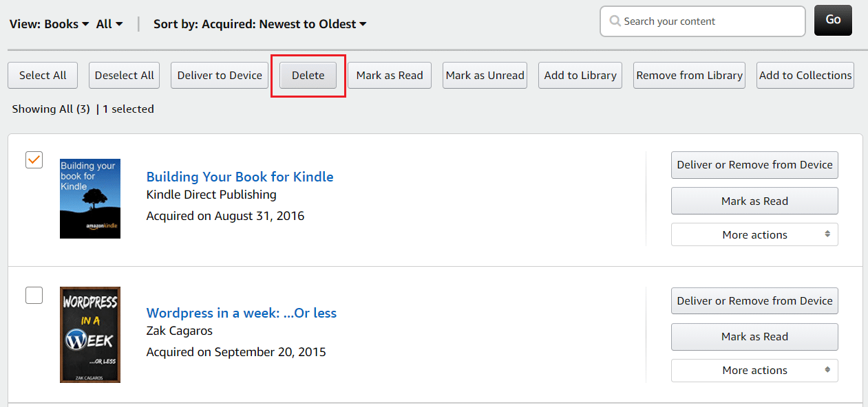This screenshot has height=407, width=868.
Task: Expand More actions for Wordpress book
Action: [x=754, y=370]
